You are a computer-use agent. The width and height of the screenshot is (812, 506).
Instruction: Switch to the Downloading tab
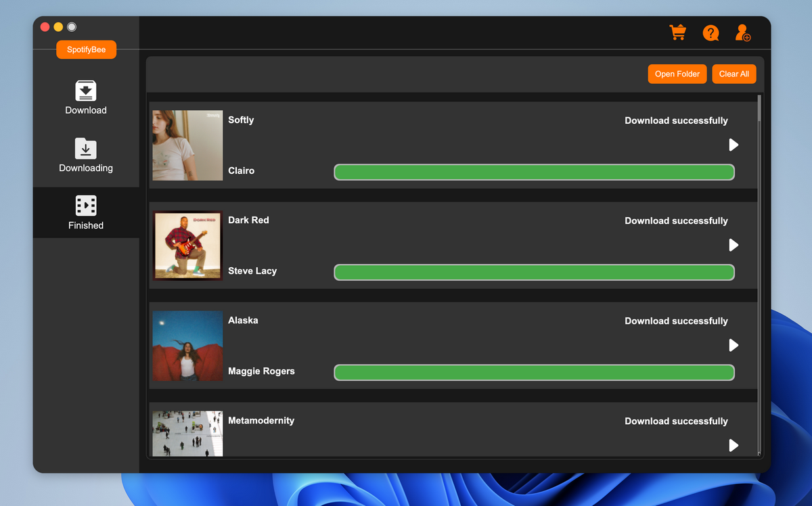(86, 155)
